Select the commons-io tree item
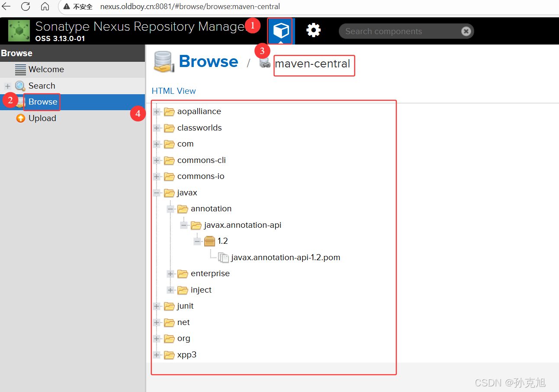 click(x=201, y=176)
